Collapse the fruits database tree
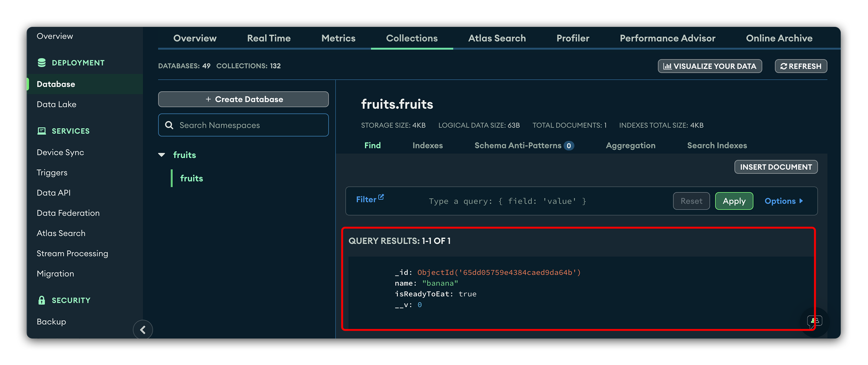Screen dimensions: 868x365 click(162, 155)
